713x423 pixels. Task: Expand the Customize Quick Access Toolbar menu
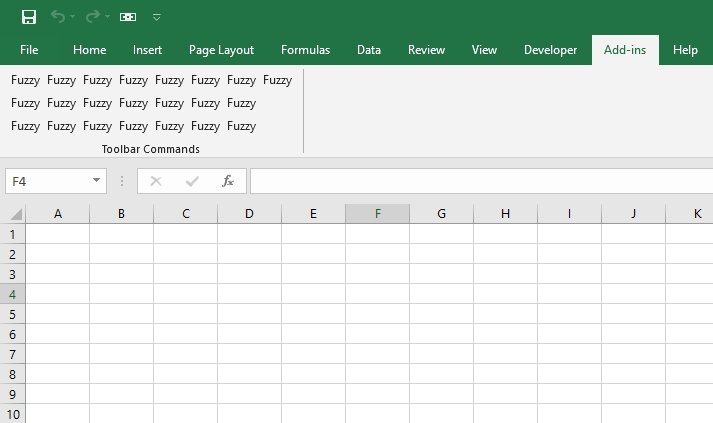click(x=157, y=17)
